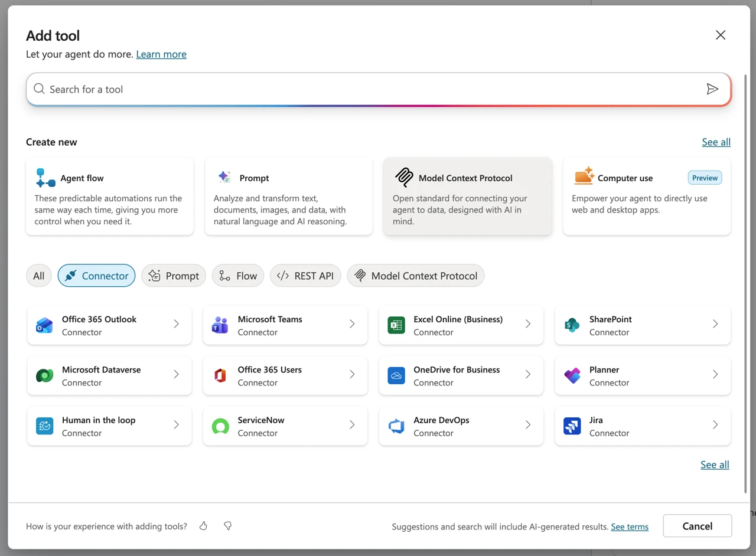The image size is (756, 556).
Task: Expand the Azure DevOps chevron
Action: 528,424
